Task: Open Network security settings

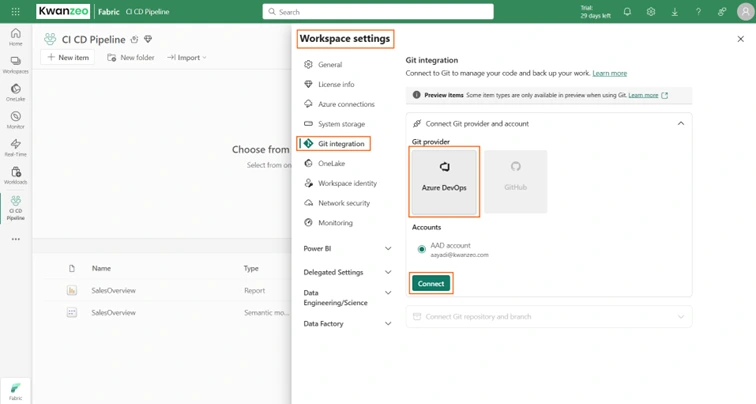Action: click(344, 203)
